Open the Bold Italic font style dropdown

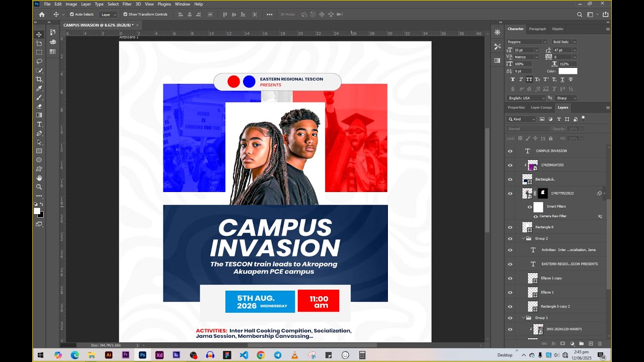[574, 42]
